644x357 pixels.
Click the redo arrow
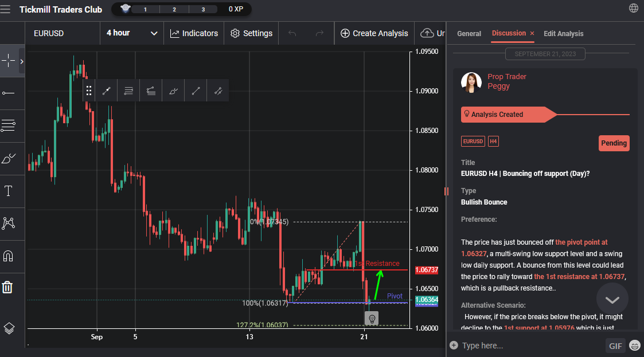[x=319, y=33]
